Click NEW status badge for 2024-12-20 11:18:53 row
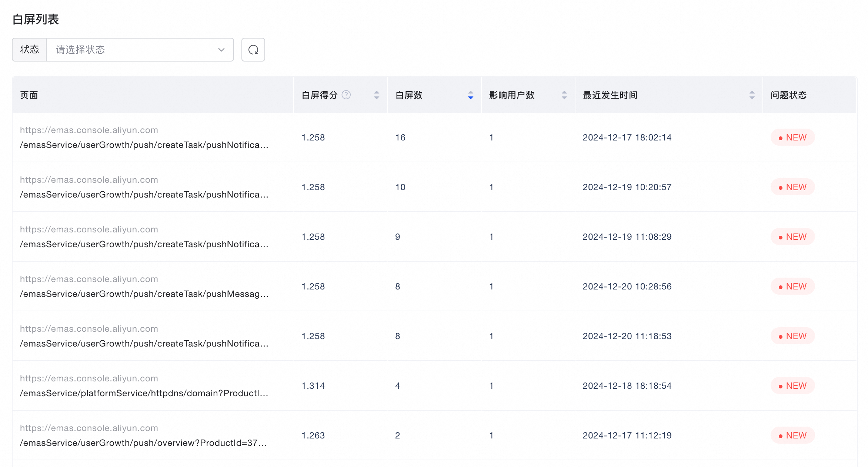 792,336
